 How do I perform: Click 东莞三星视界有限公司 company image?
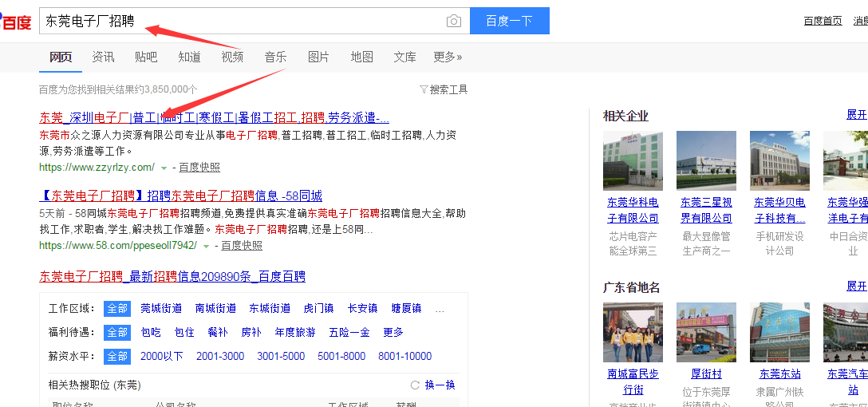[706, 160]
